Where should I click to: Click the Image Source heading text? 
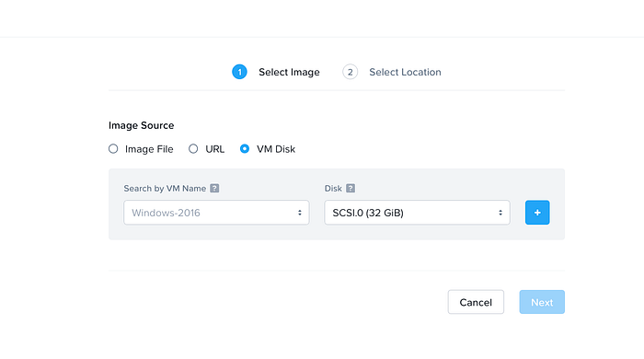[142, 125]
